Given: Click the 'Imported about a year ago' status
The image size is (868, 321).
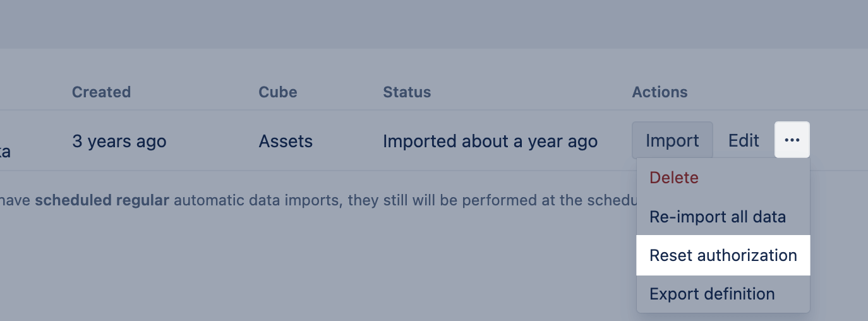Looking at the screenshot, I should (490, 141).
